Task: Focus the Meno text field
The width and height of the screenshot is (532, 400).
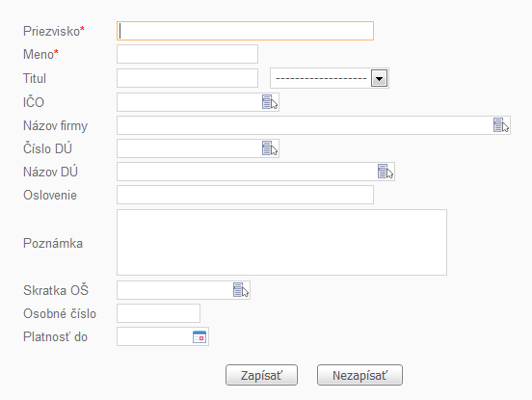Action: coord(187,54)
